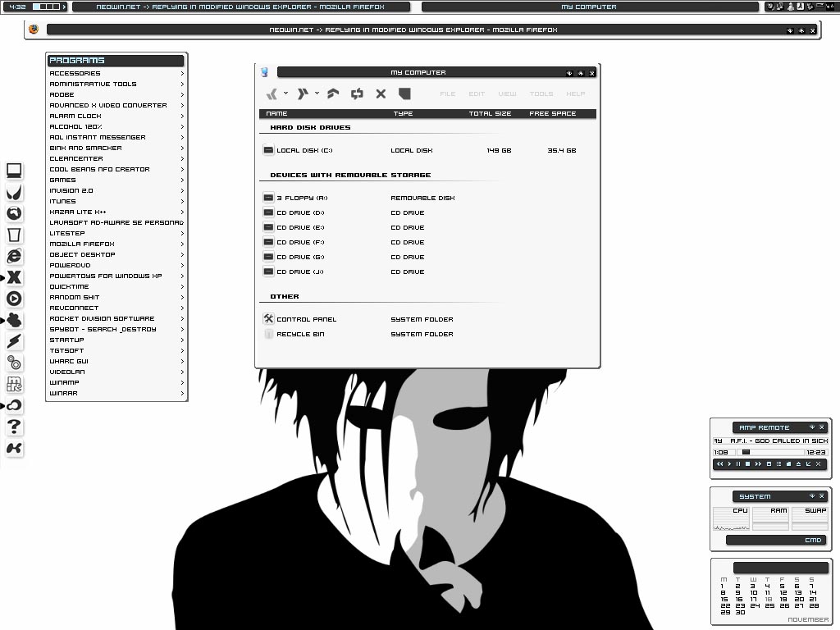
Task: Click the question mark help icon in dock
Action: pyautogui.click(x=15, y=427)
